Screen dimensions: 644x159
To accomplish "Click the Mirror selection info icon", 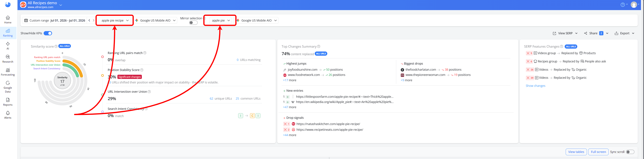I will click(x=204, y=18).
